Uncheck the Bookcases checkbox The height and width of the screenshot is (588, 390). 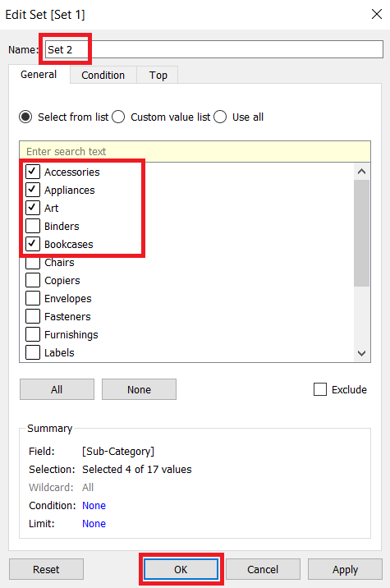(x=33, y=244)
